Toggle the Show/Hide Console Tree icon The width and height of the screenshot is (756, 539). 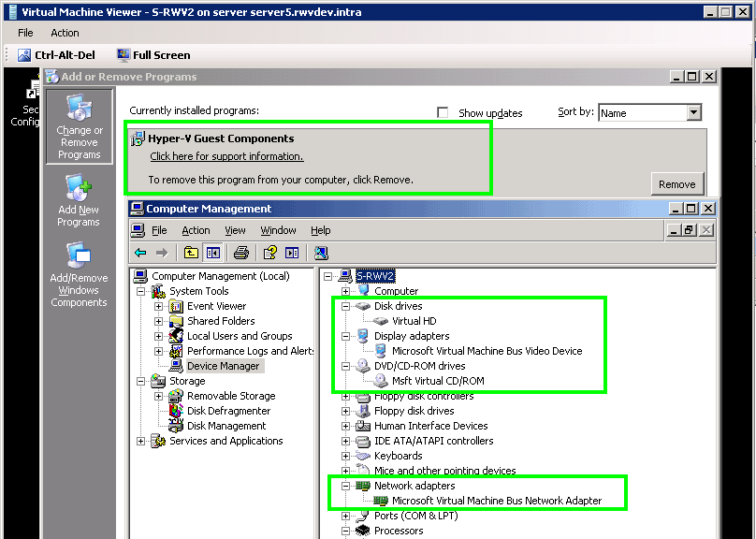click(212, 253)
